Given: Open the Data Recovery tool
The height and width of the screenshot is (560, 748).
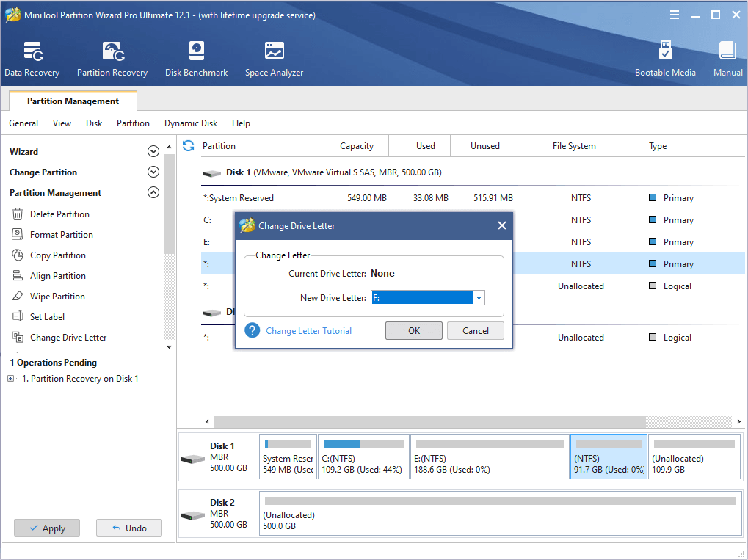Looking at the screenshot, I should [x=32, y=59].
